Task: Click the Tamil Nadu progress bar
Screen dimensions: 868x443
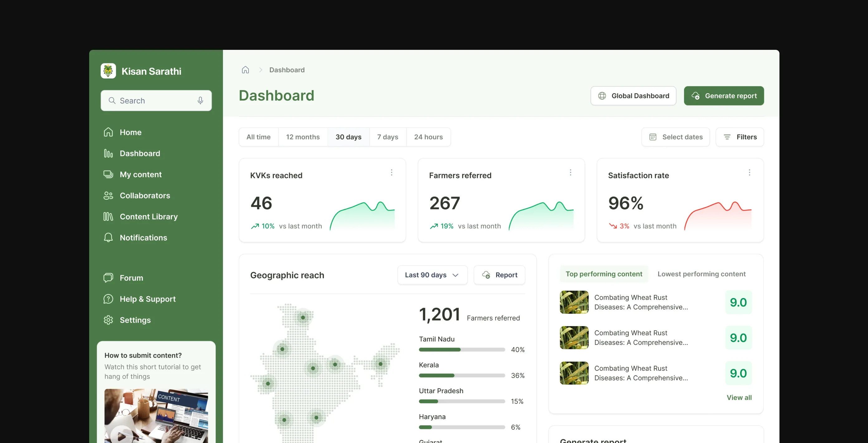Action: [462, 350]
